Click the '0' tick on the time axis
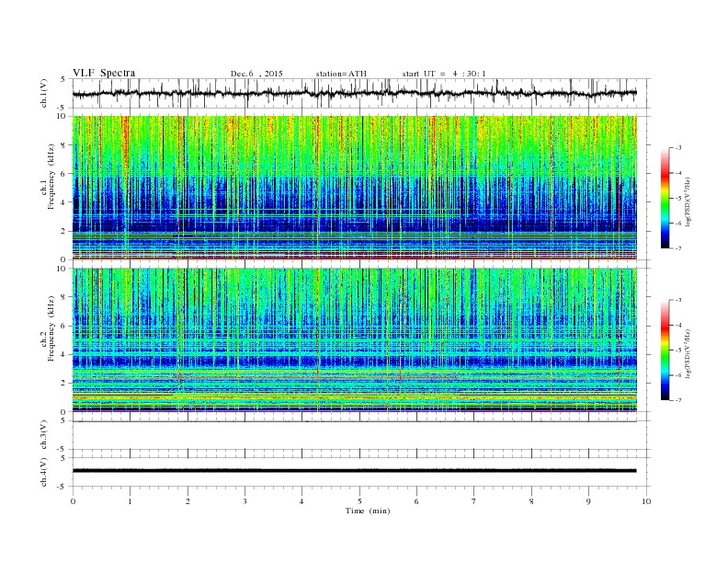 73,501
